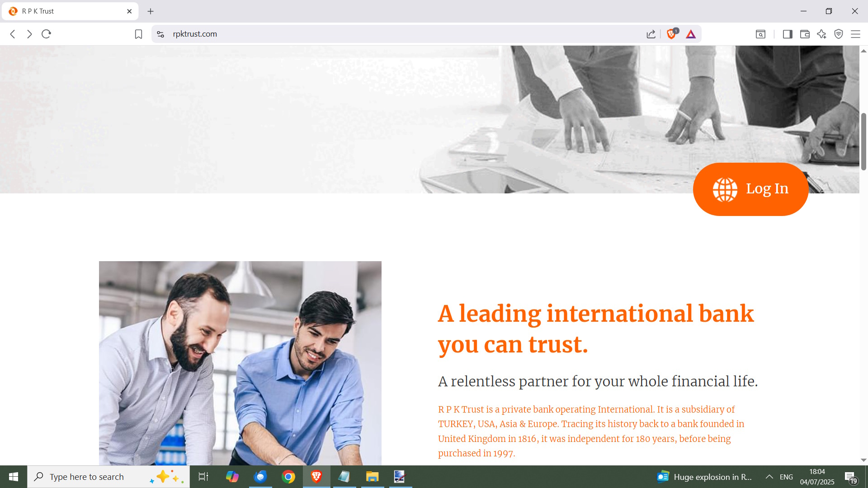Expand hidden system tray icons chevron
The height and width of the screenshot is (488, 868).
point(769,477)
